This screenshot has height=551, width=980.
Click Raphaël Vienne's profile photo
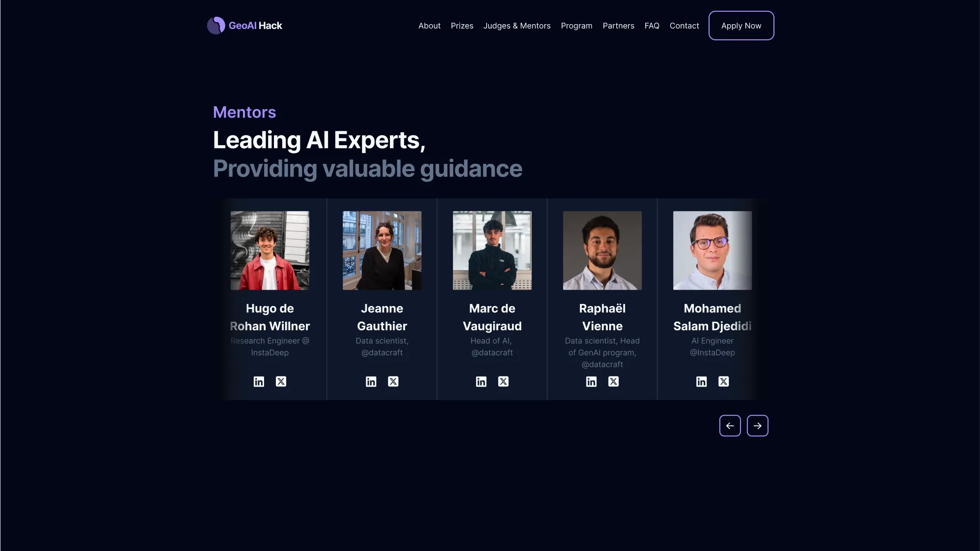pos(602,250)
